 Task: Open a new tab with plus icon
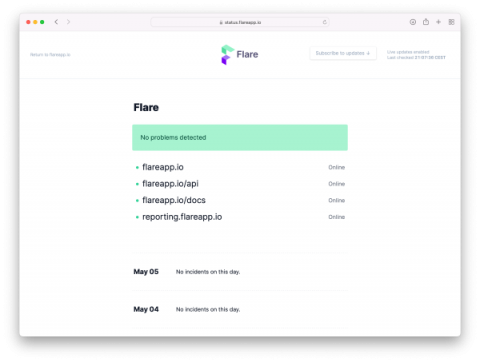[438, 22]
